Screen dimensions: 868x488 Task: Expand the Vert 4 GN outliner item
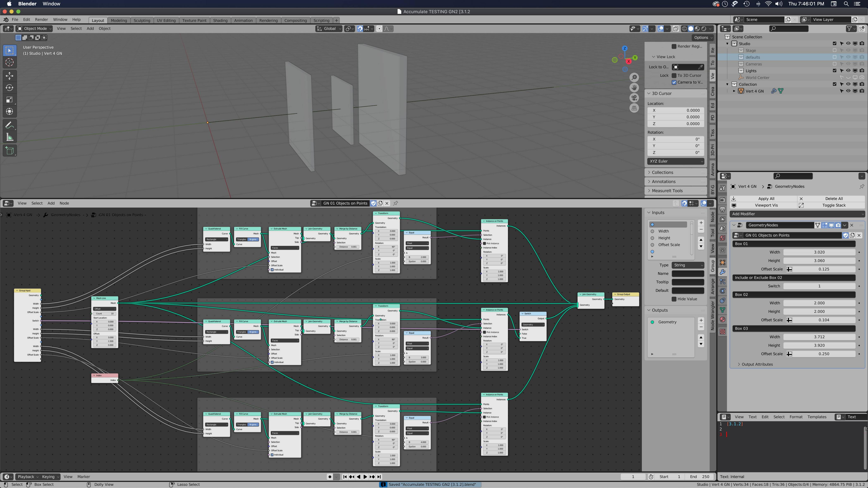tap(734, 91)
